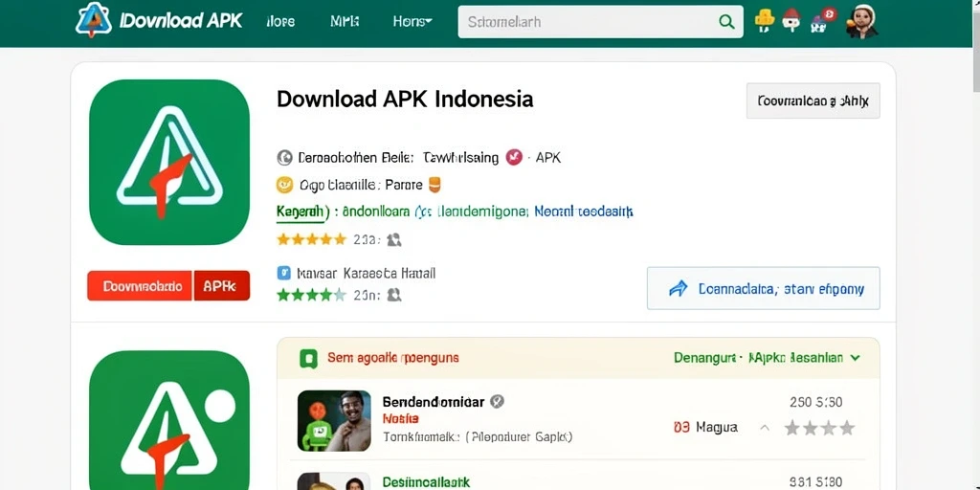Click the green search magnifier icon

click(727, 22)
